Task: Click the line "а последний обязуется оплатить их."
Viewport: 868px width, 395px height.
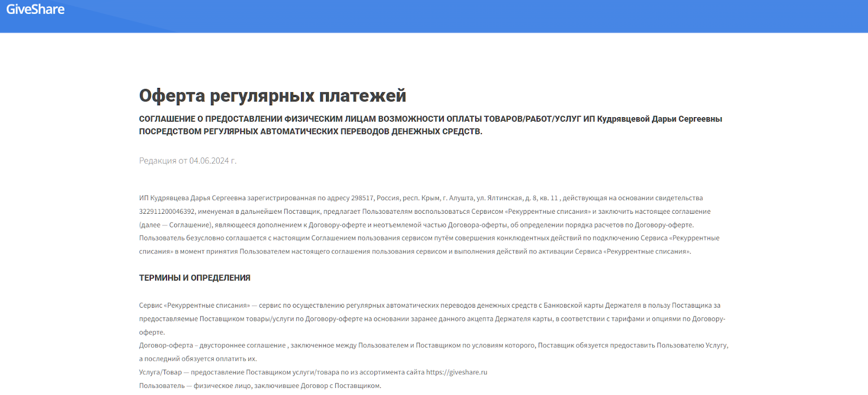Action: [x=198, y=359]
